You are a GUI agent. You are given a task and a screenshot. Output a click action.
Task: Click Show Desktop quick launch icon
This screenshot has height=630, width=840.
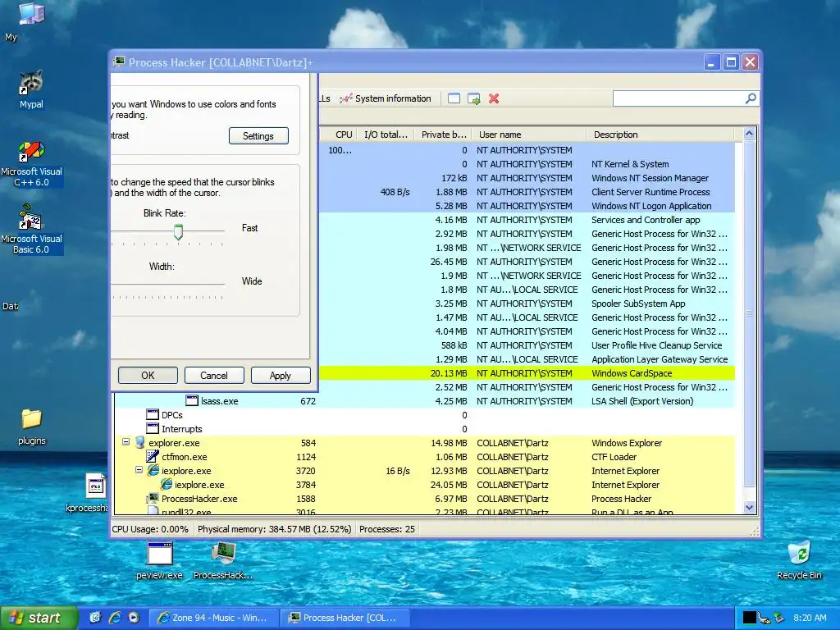pyautogui.click(x=95, y=618)
